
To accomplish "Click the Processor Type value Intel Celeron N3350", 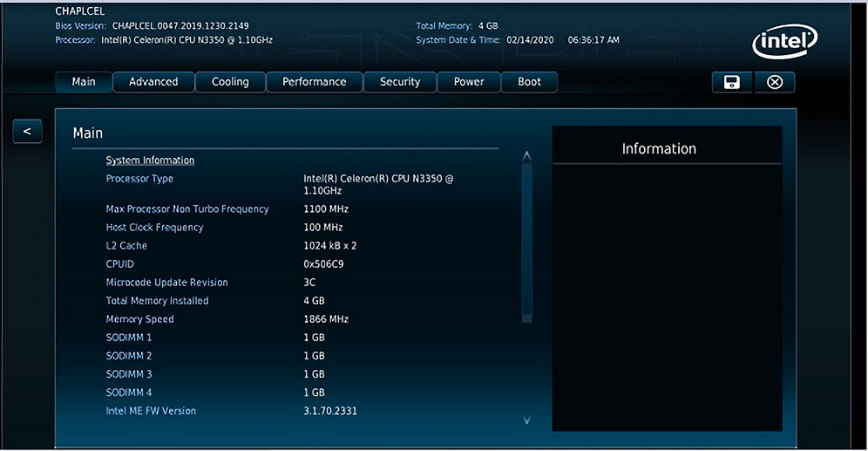I will click(x=378, y=185).
